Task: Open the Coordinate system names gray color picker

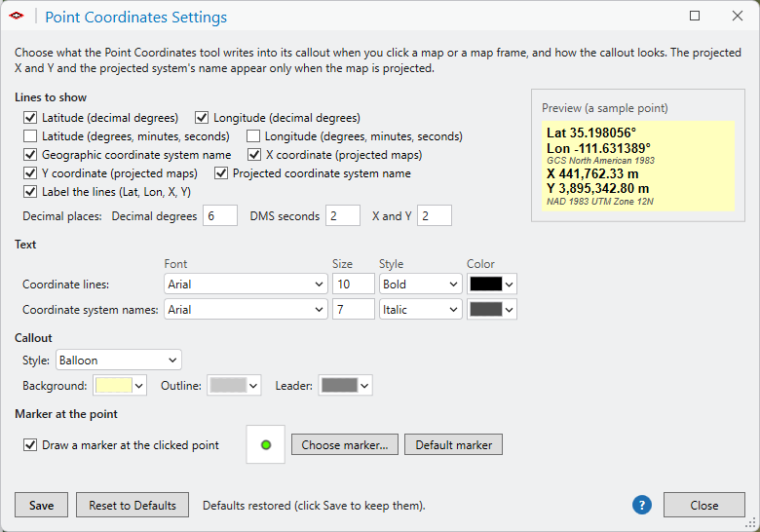Action: pos(491,309)
